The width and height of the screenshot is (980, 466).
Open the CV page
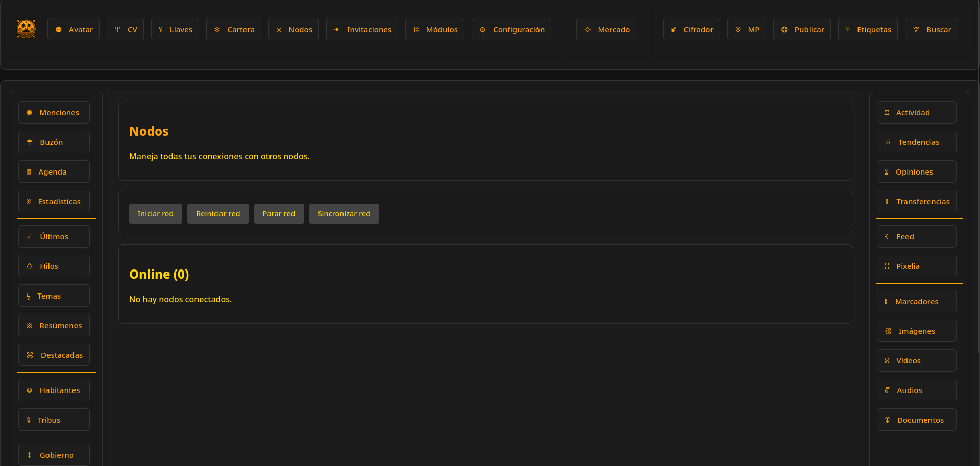[x=125, y=29]
